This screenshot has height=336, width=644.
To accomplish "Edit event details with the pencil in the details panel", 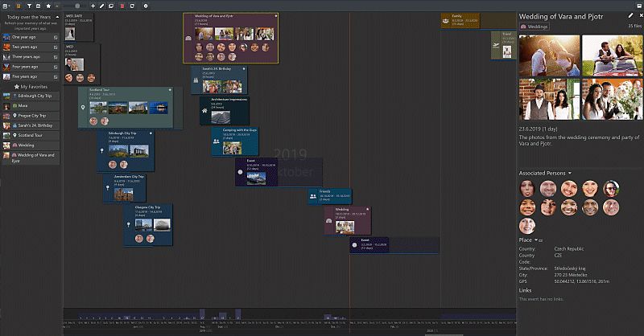I will (630, 15).
